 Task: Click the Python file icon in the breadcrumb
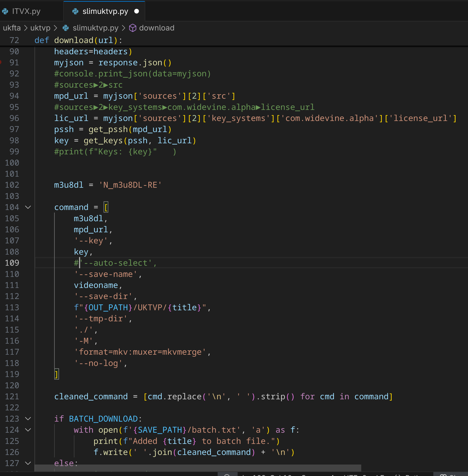(x=66, y=28)
